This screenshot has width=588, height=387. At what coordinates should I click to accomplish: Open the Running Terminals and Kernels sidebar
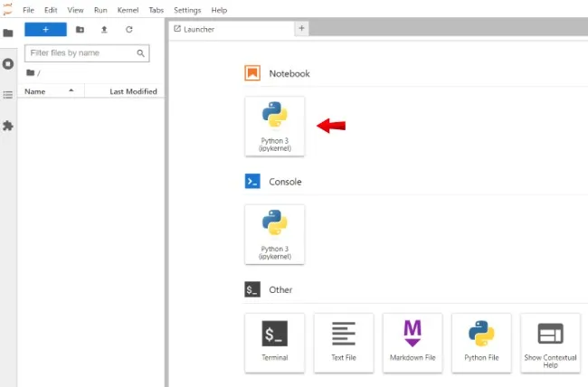8,64
